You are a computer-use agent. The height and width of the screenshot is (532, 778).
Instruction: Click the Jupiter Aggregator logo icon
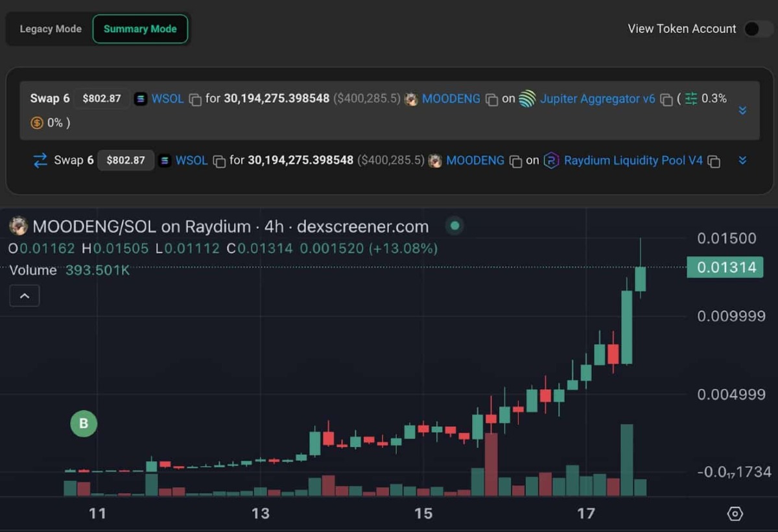[528, 99]
